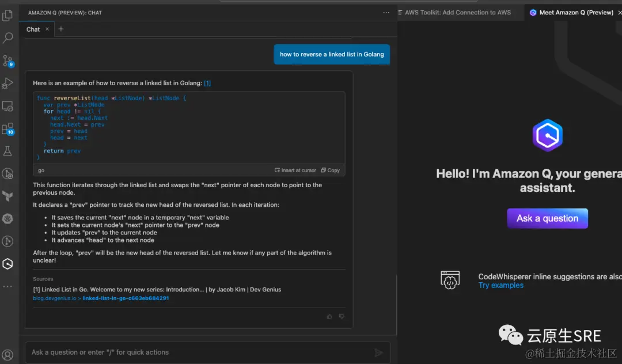The image size is (622, 364).
Task: Send the chat message arrow icon
Action: click(378, 352)
